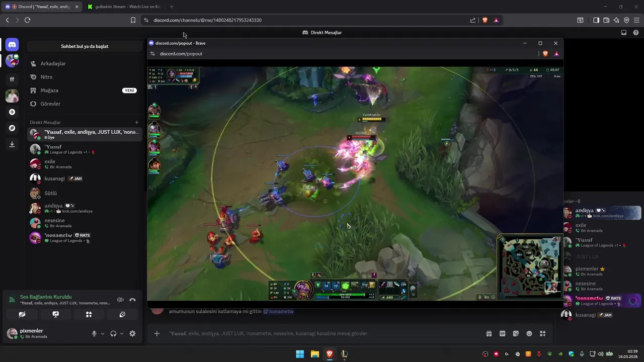644x362 pixels.
Task: Open Discord help question mark
Action: 636,33
